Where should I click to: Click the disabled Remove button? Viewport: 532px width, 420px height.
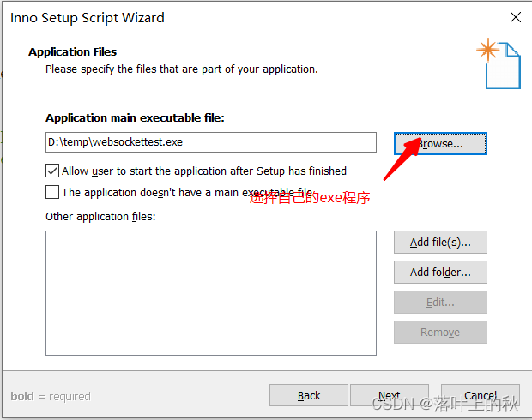(440, 333)
